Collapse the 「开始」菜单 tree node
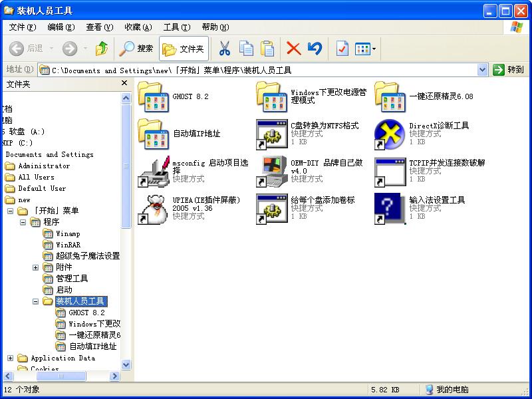 [10, 211]
